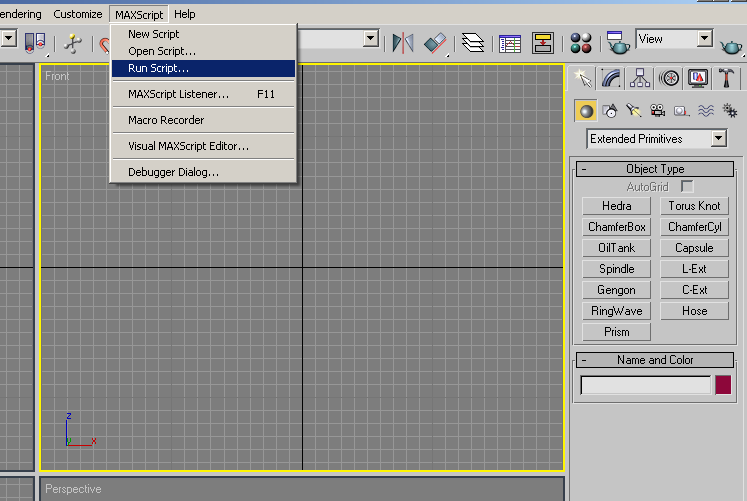Switch to Utilities hammer tab
Viewport: 747px width, 501px height.
(727, 78)
